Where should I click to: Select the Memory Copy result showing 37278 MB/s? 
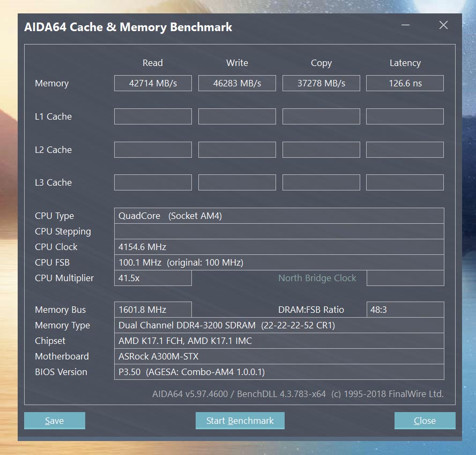click(x=321, y=83)
